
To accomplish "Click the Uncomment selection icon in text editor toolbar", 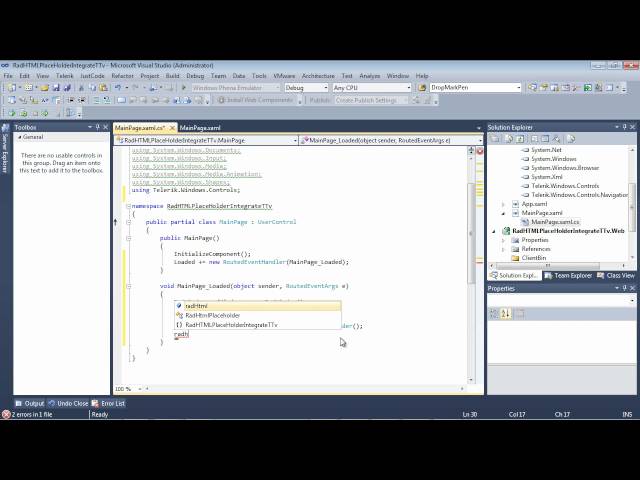I will coord(107,100).
